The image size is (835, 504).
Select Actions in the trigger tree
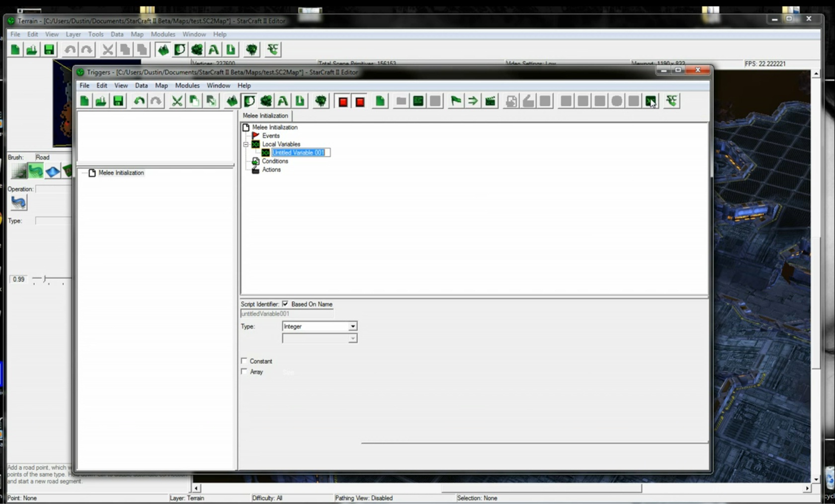click(271, 169)
